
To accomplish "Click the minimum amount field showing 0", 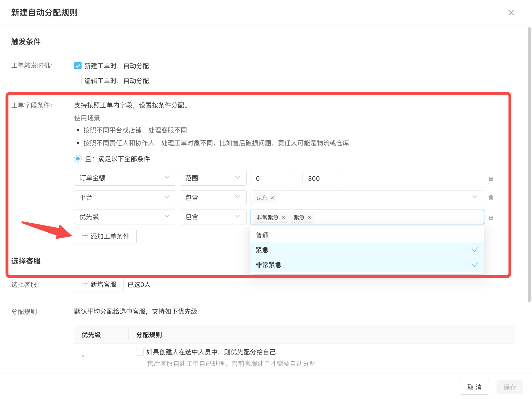I will [x=271, y=178].
